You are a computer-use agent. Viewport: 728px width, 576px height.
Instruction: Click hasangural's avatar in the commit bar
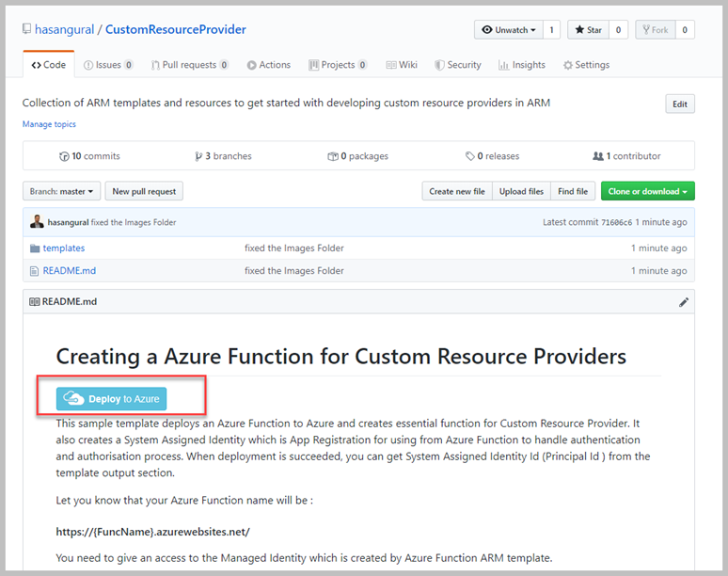(x=37, y=221)
